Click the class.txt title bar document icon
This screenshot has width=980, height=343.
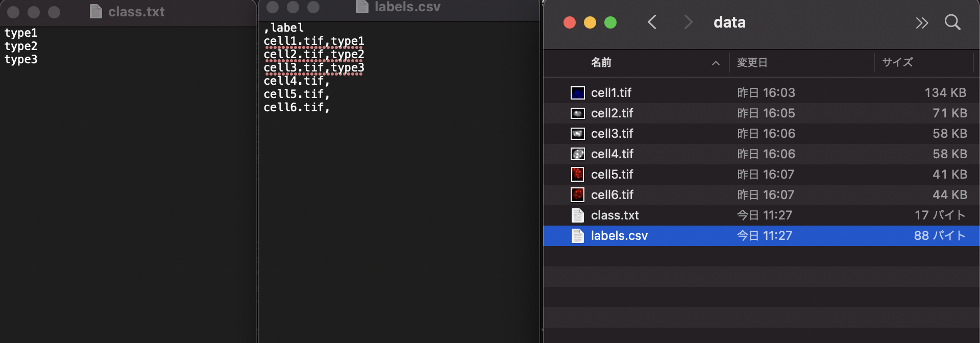click(x=95, y=12)
